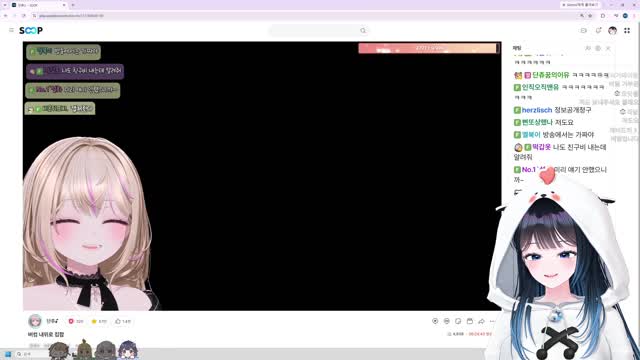Open chat participants list icon

coord(588,48)
